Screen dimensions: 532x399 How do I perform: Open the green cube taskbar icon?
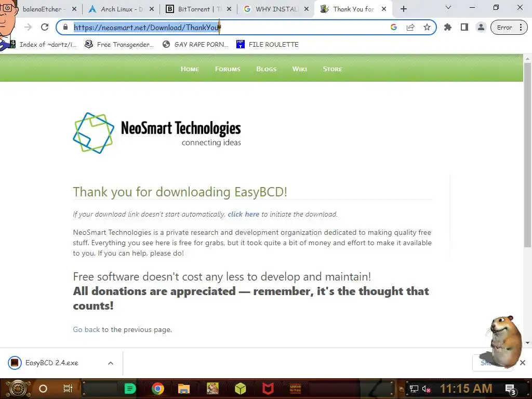click(x=240, y=389)
